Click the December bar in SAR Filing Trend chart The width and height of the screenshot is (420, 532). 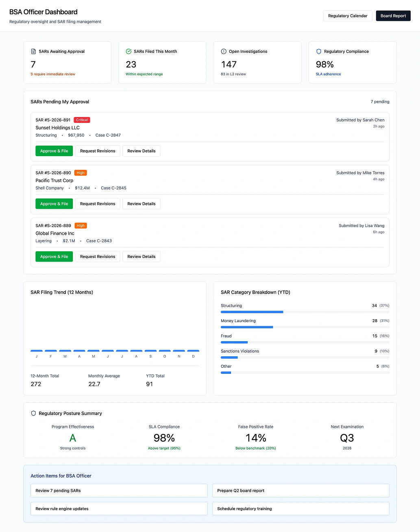pyautogui.click(x=193, y=350)
